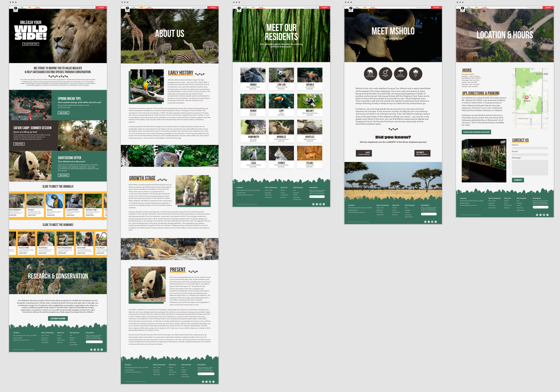
Task: Open the Lupe toucan resident card
Action: point(281,105)
